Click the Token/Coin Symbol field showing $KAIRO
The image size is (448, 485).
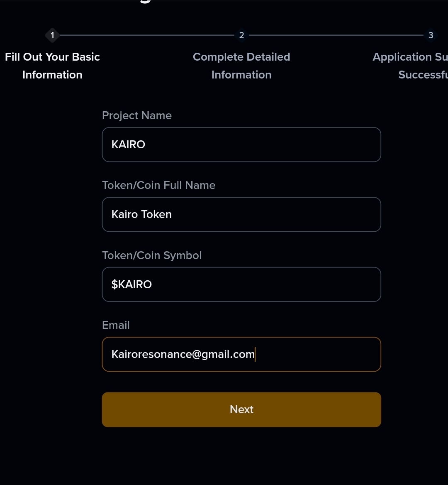pyautogui.click(x=241, y=284)
